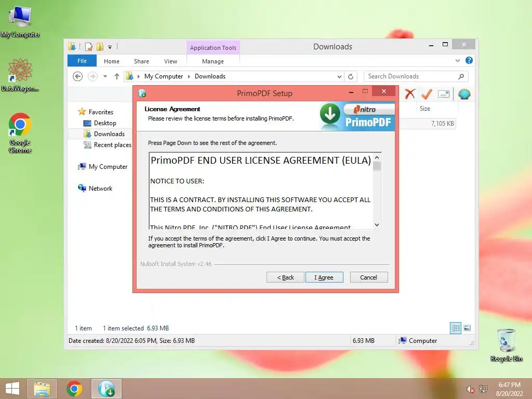Click My Computer in the address path

pyautogui.click(x=164, y=76)
